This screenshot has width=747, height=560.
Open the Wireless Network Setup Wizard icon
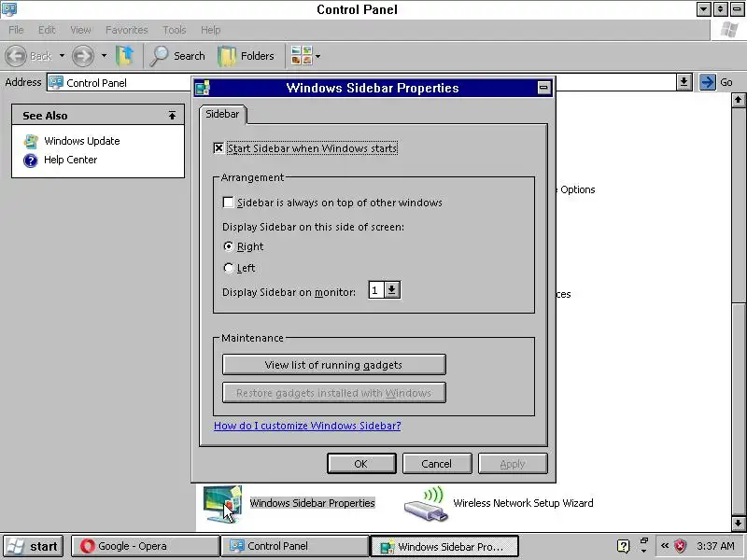[425, 504]
